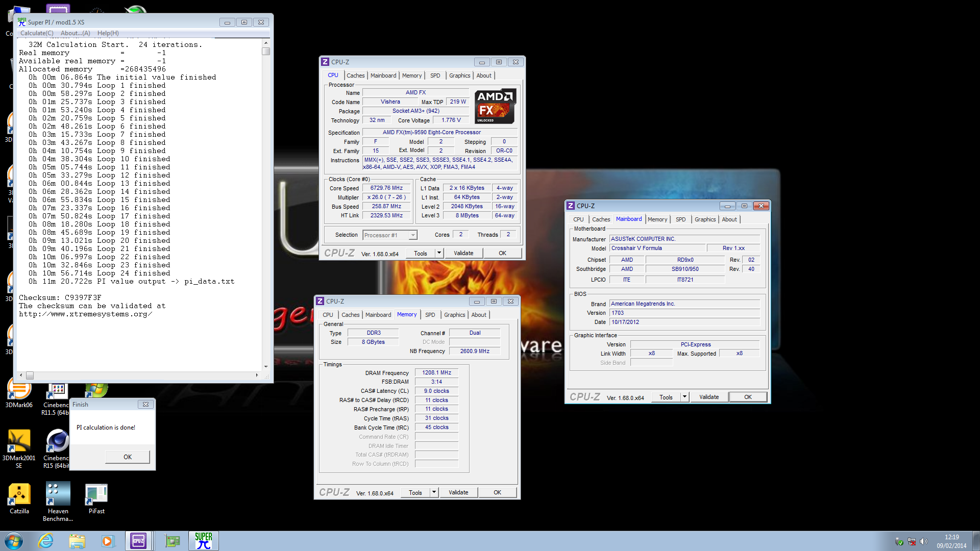This screenshot has width=980, height=551.
Task: Open Help menu in Super PI
Action: [x=108, y=33]
